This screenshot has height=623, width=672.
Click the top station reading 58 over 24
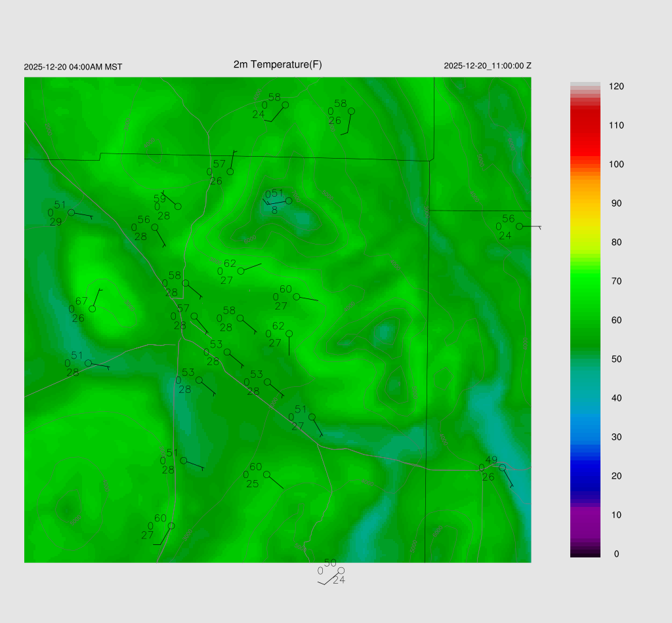coord(285,105)
